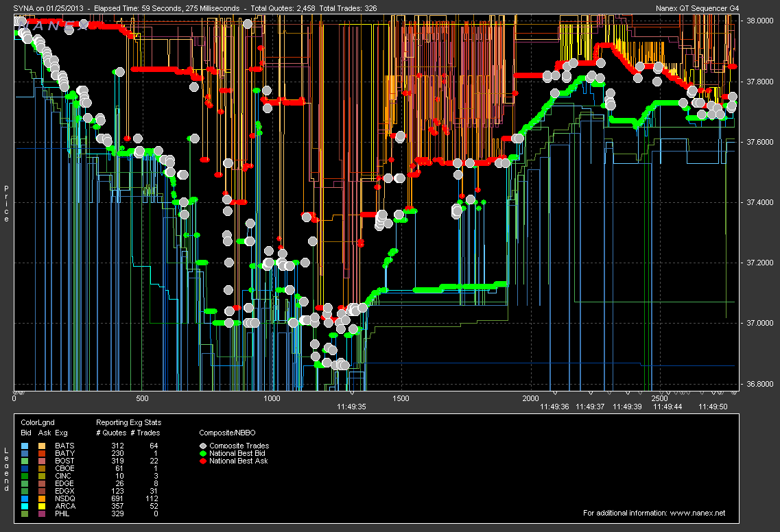
Task: Click the 11:49:50 time marker
Action: click(x=713, y=407)
